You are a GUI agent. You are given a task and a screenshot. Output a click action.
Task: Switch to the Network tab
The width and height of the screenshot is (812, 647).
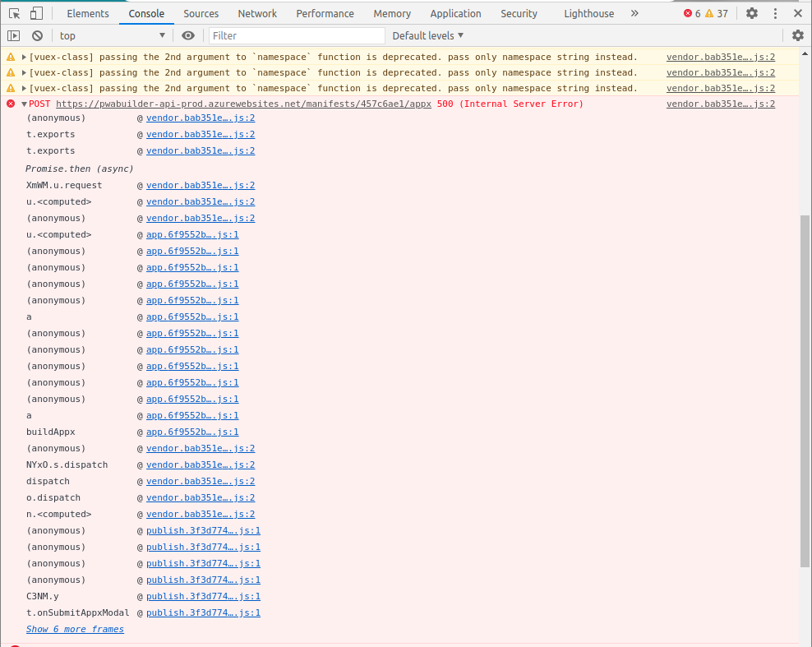(257, 13)
